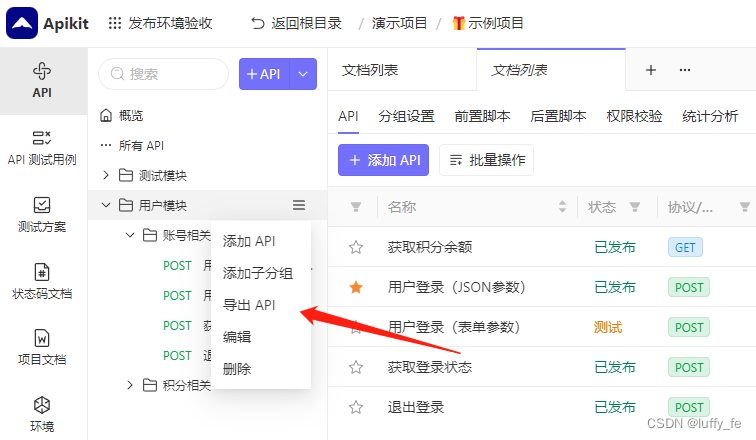Open 获取登录状态 API name
The width and height of the screenshot is (756, 440).
pos(430,367)
